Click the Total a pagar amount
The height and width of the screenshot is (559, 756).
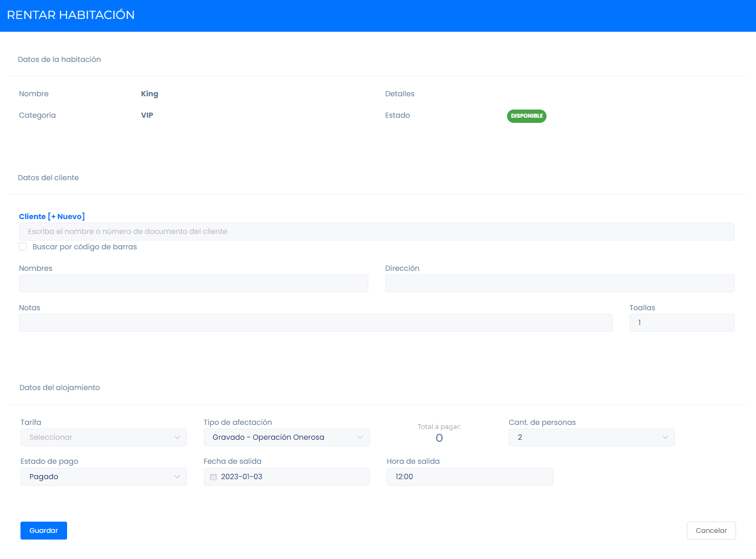click(439, 438)
